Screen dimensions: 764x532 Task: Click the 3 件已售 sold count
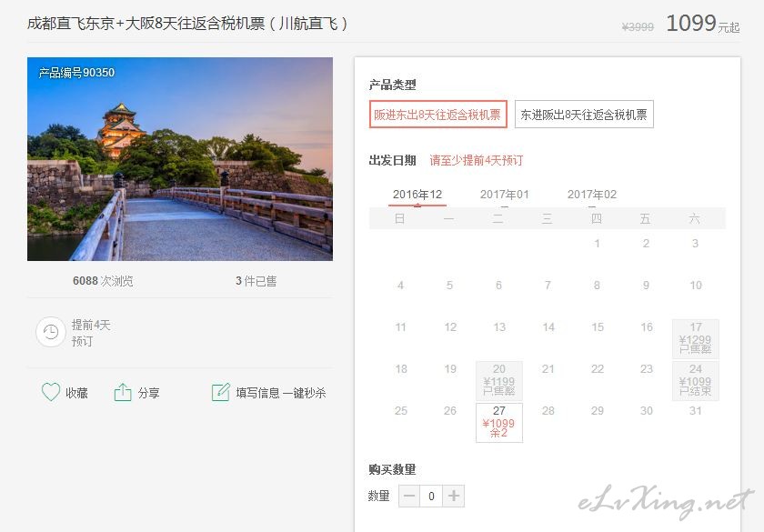point(256,281)
